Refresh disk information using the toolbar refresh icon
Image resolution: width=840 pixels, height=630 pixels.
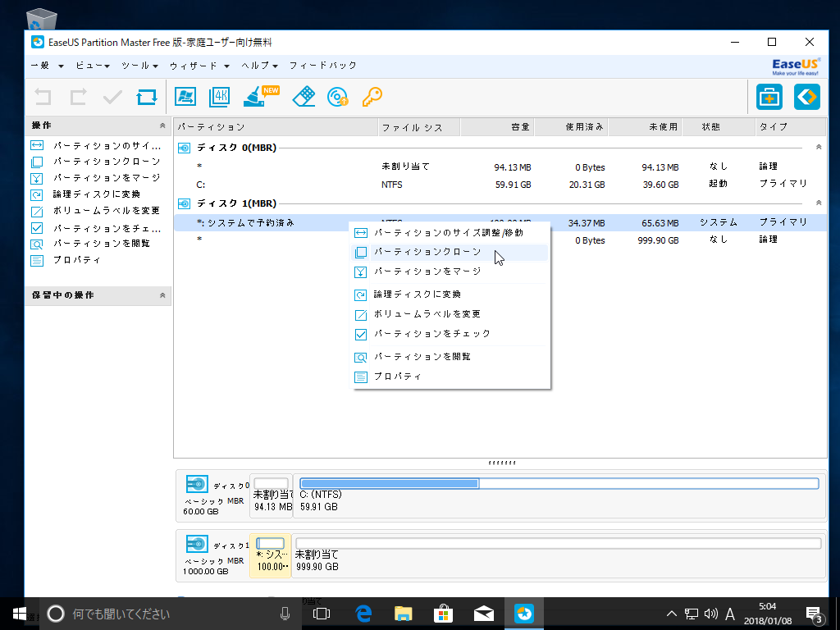(x=147, y=97)
